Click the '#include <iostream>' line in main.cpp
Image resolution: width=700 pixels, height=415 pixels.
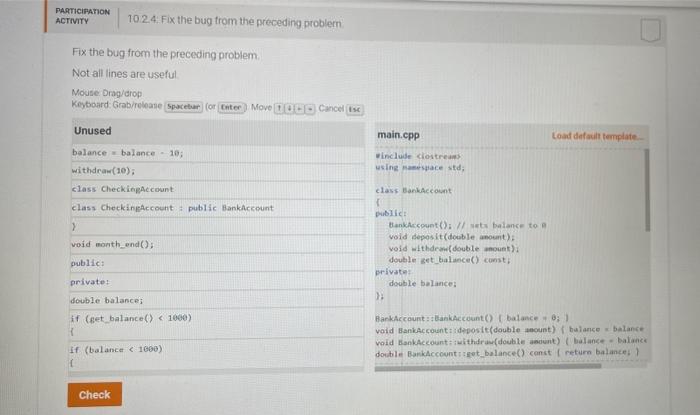(418, 156)
